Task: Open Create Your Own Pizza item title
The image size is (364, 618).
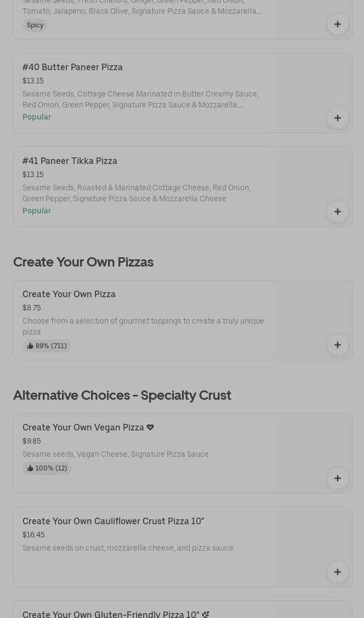Action: click(69, 294)
